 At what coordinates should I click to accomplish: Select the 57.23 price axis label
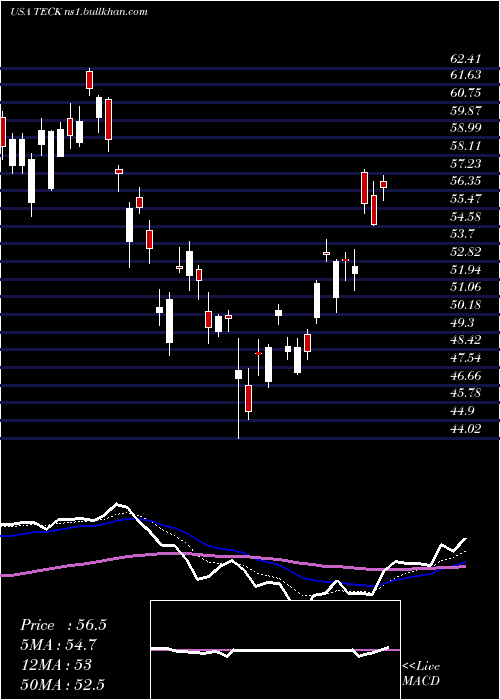[x=465, y=163]
